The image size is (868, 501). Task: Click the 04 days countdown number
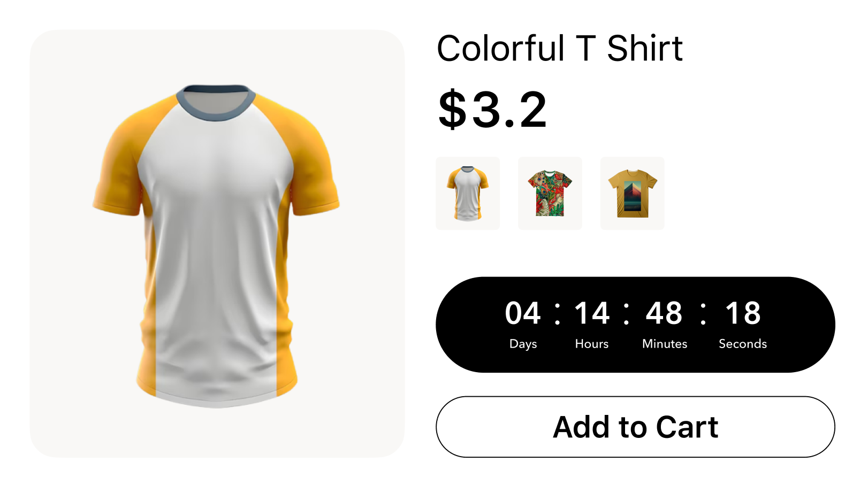pyautogui.click(x=523, y=313)
